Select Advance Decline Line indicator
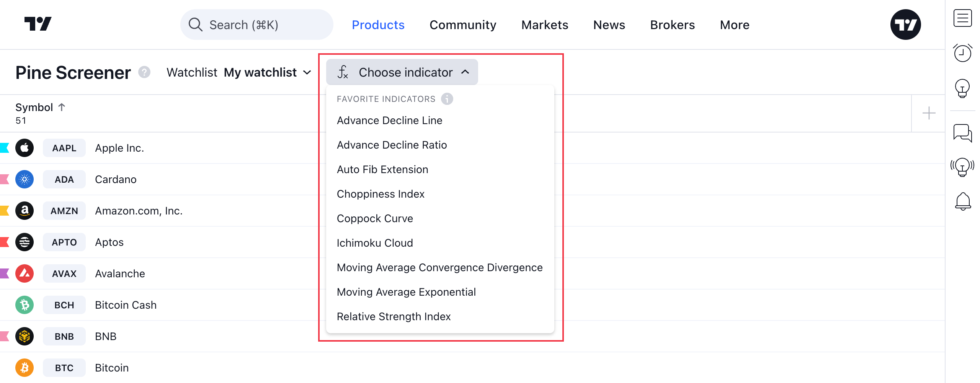The image size is (980, 383). coord(440,120)
